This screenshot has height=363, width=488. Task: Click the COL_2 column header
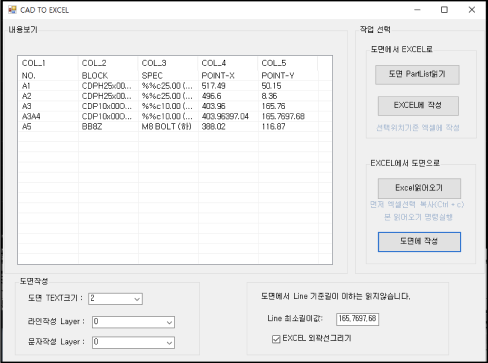[x=108, y=63]
